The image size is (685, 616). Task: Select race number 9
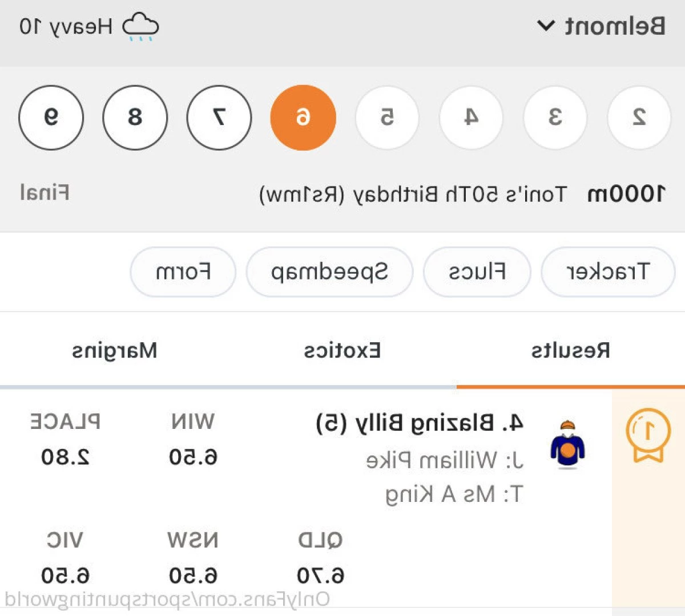[51, 117]
